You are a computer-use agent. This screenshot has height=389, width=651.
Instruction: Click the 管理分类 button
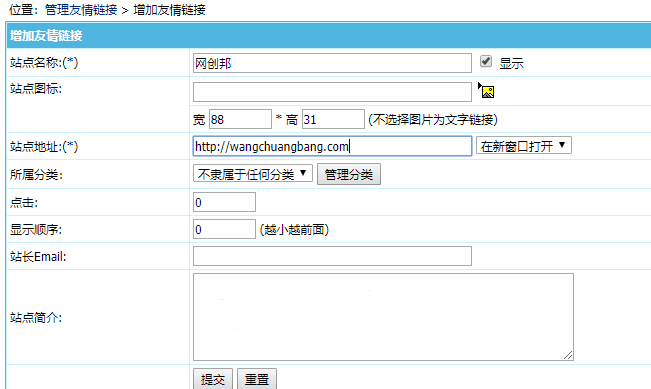[349, 174]
